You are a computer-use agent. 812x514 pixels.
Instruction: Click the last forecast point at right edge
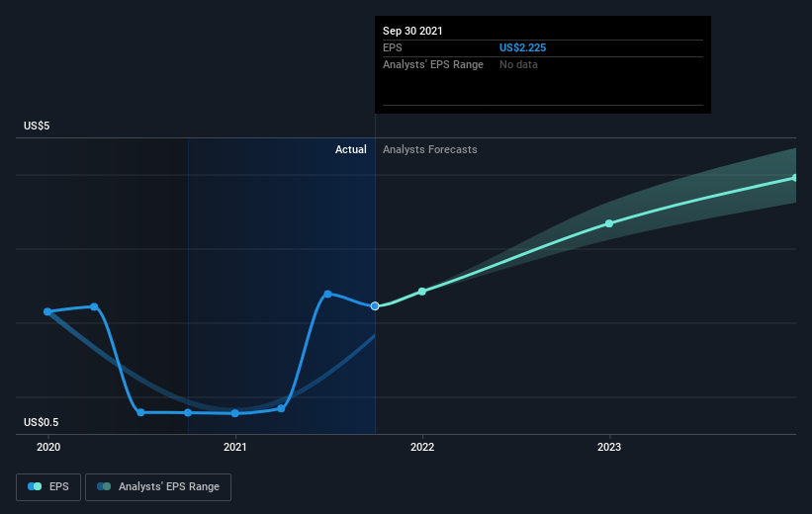tap(794, 178)
